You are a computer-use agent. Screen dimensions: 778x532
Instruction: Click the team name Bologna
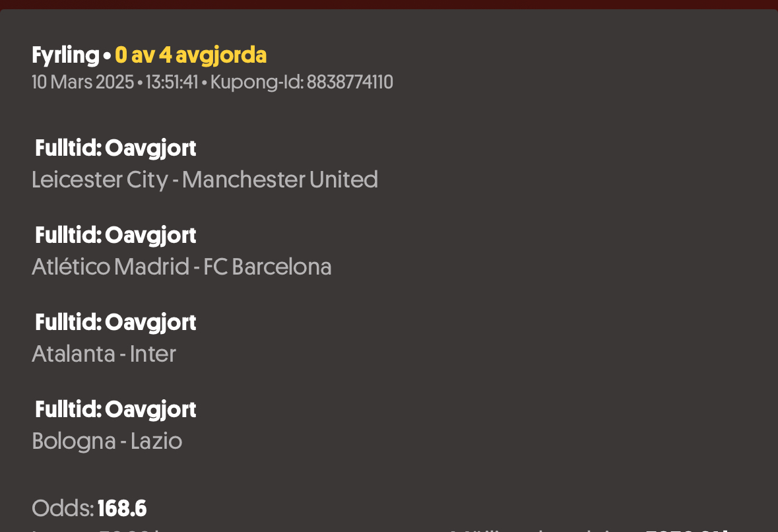pos(74,441)
